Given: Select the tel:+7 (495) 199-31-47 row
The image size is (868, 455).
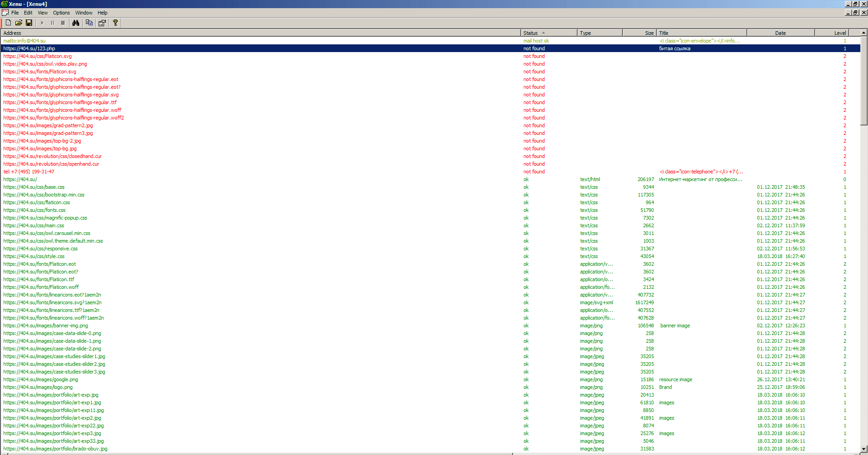Looking at the screenshot, I should pos(430,172).
